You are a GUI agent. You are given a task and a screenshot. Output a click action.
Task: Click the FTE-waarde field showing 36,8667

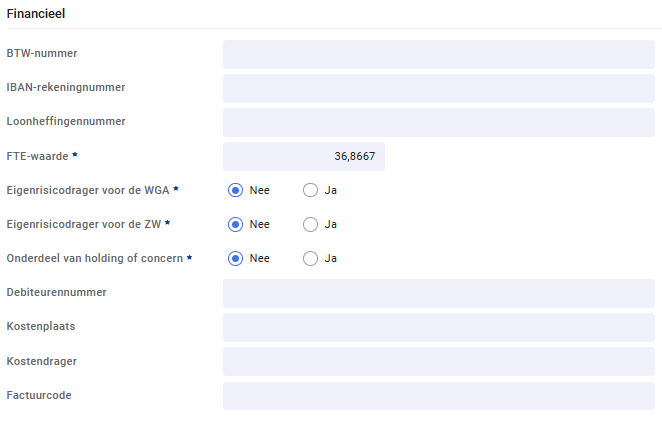[x=304, y=157]
